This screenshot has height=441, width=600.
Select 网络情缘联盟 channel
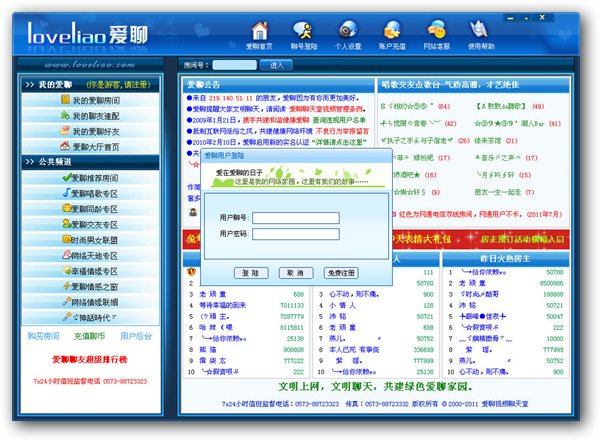point(90,302)
